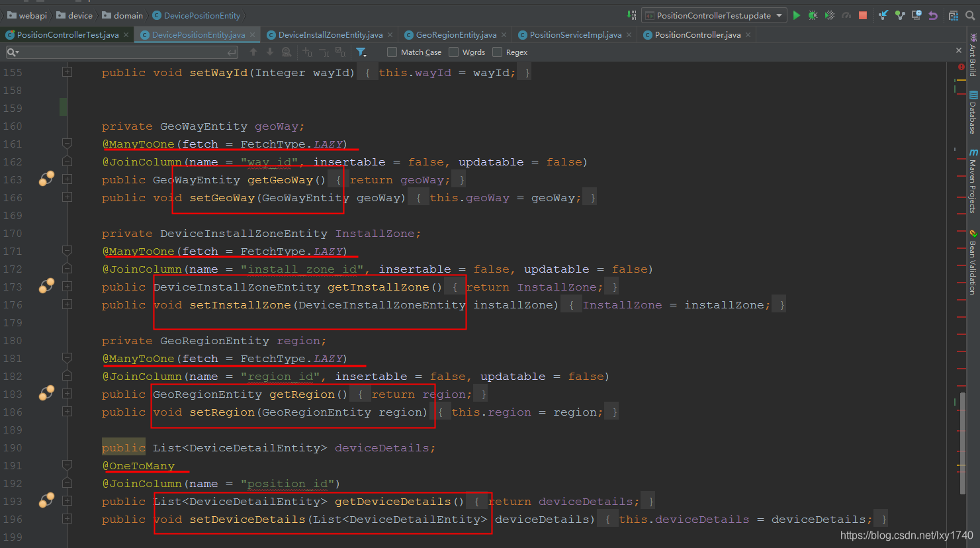Expand folded getGeoWay method on line 163
The image size is (980, 548).
click(67, 179)
